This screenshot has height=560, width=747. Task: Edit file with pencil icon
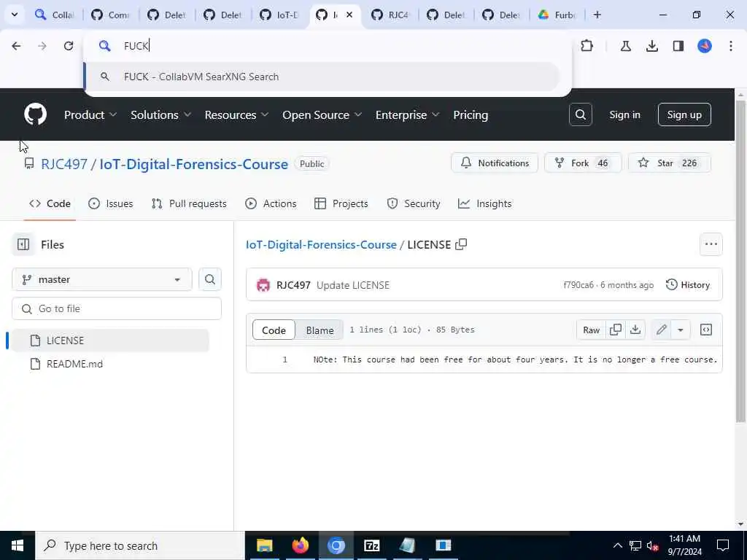pos(661,330)
